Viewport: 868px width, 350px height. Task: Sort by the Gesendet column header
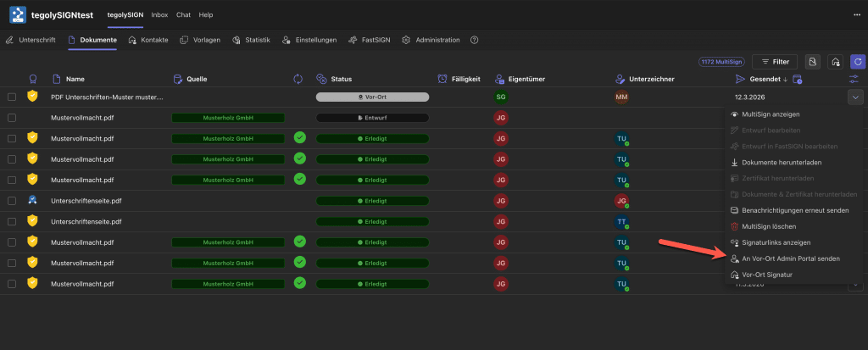click(x=765, y=79)
